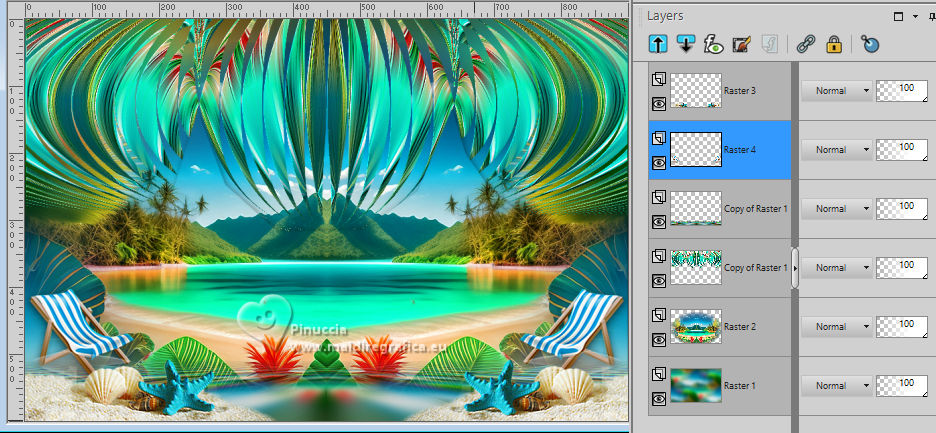Hide the Raster 3 layer with its eye
This screenshot has width=936, height=433.
click(x=658, y=104)
